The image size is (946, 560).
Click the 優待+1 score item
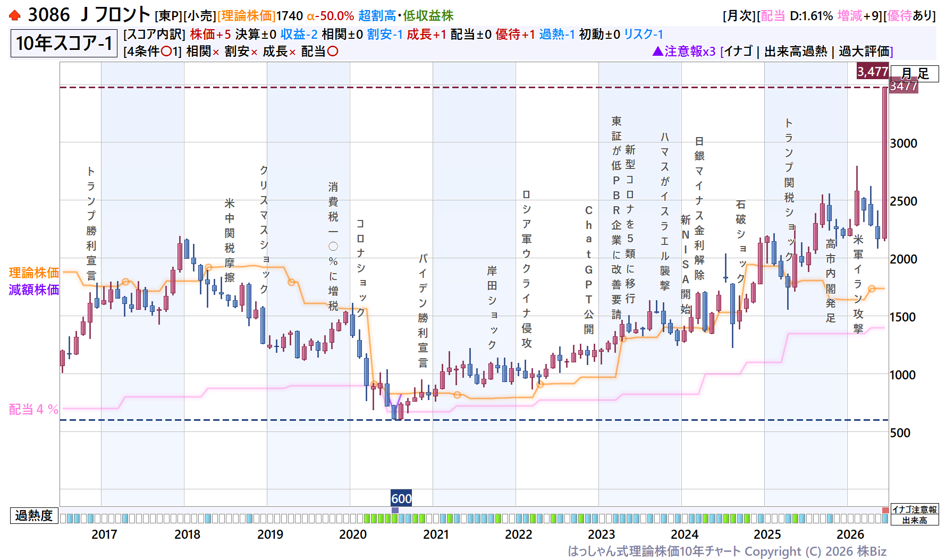(x=516, y=35)
